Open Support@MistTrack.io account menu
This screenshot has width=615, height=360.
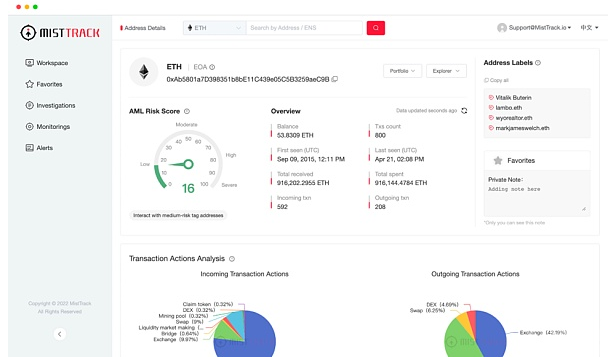pos(534,27)
